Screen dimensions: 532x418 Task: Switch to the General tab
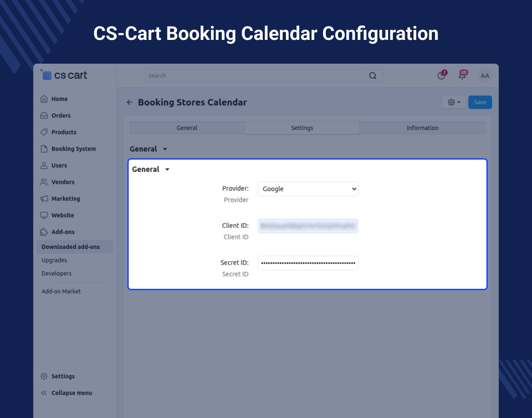coord(187,128)
